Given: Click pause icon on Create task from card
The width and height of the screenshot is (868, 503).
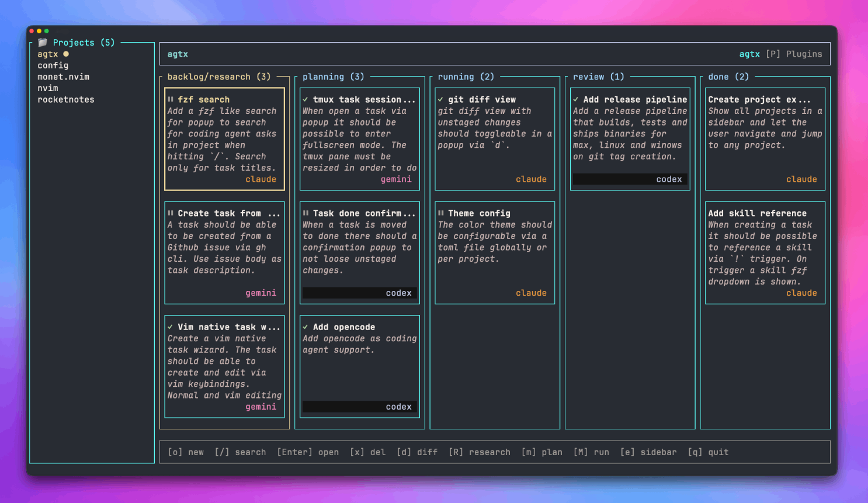Looking at the screenshot, I should coord(171,213).
